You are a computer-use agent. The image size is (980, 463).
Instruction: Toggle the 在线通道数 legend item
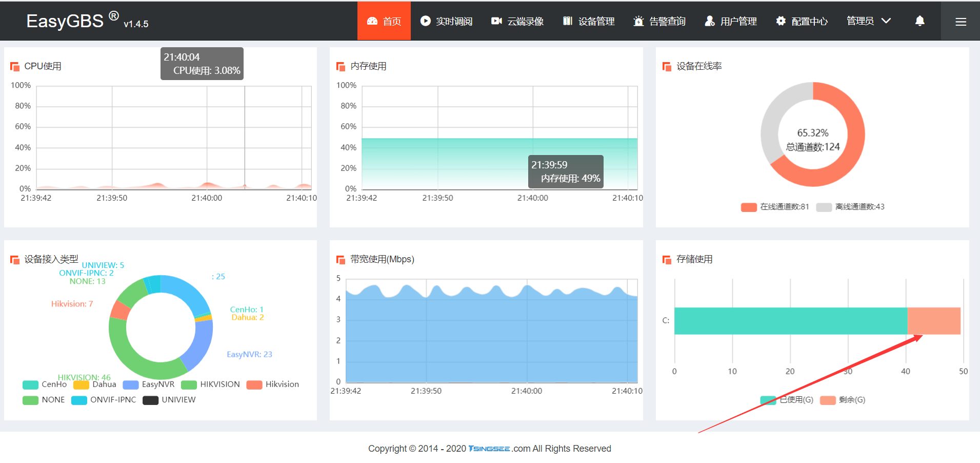(x=775, y=207)
